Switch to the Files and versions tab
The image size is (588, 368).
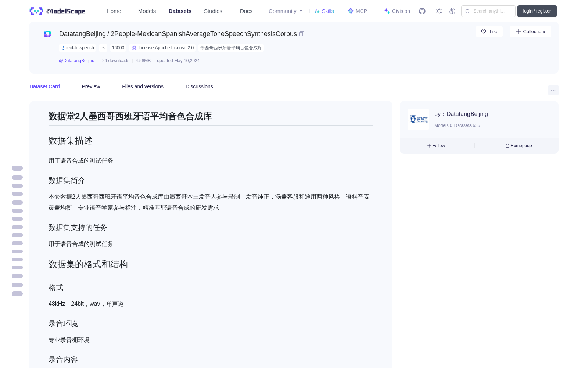(x=143, y=86)
